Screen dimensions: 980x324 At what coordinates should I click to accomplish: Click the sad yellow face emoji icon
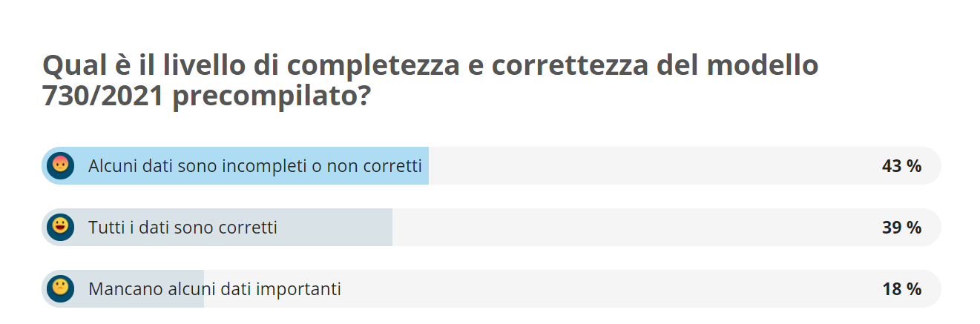[x=60, y=288]
